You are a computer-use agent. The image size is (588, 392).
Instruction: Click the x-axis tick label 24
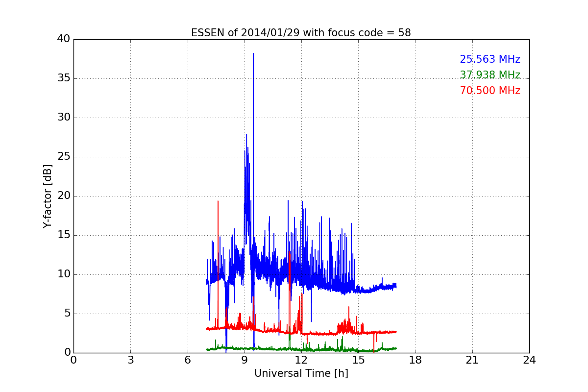tap(529, 360)
